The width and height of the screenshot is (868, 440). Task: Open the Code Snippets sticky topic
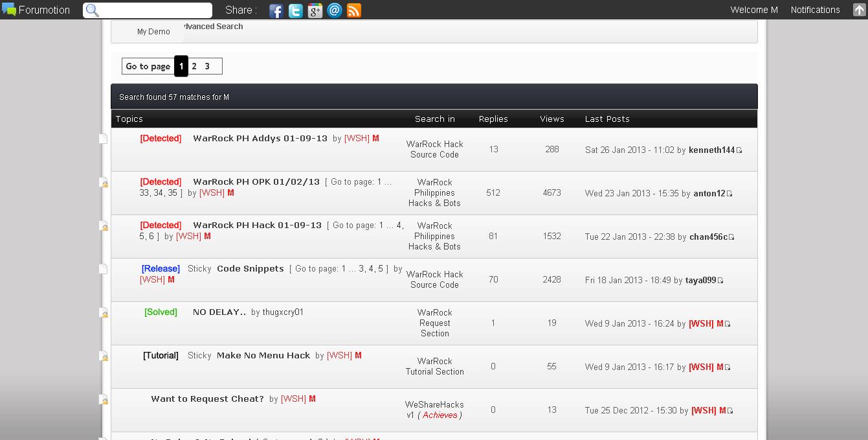pyautogui.click(x=250, y=269)
